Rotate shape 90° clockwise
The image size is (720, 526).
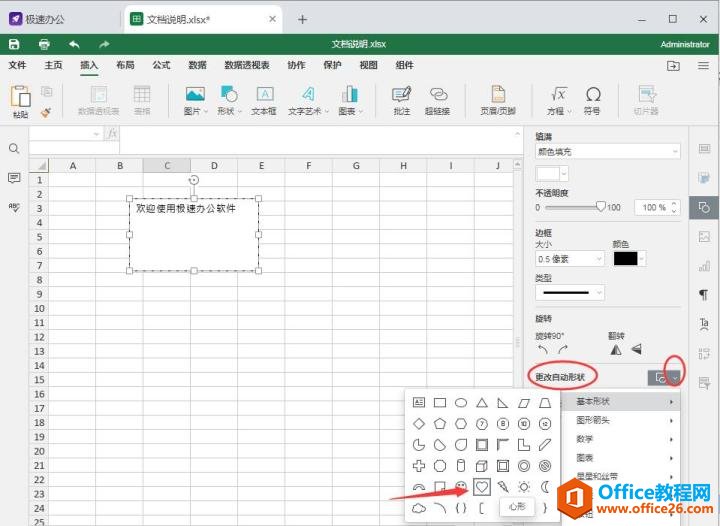pos(563,350)
